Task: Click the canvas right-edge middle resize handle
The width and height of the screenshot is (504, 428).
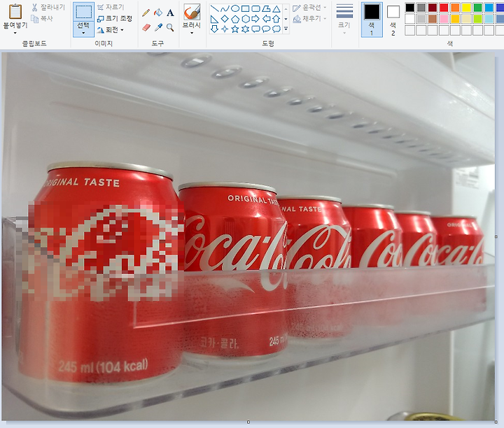Action: (496, 236)
